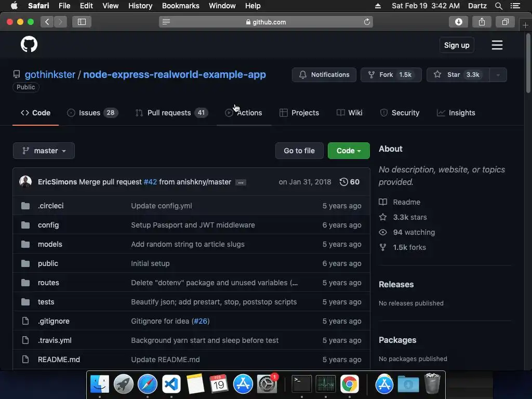Click the page vertical scrollbar

click(528, 63)
